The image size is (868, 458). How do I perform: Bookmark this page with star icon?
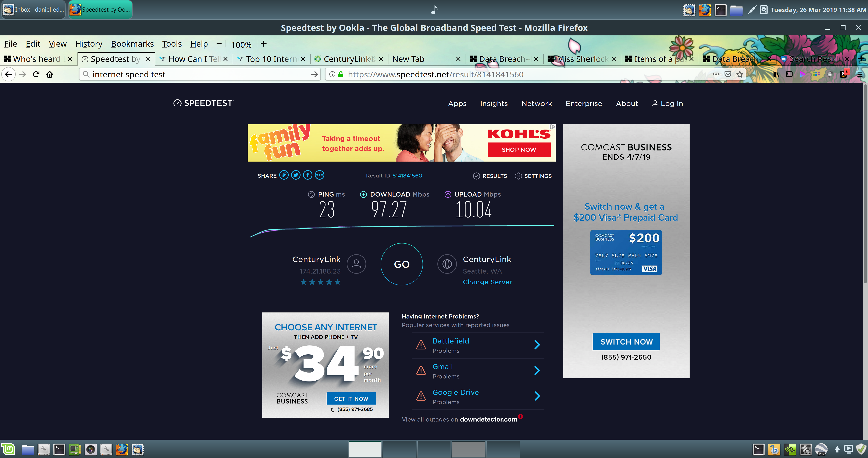[740, 74]
